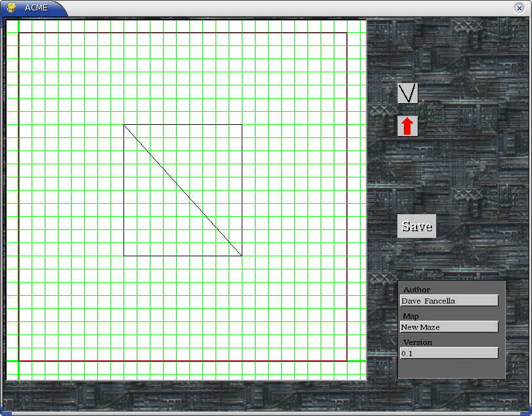The image size is (532, 416).
Task: Click the bottom-left corner of inner square
Action: (x=124, y=256)
